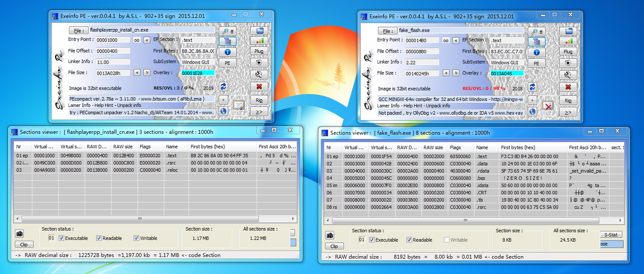
Task: Select .reloc row in flashplayerpp Sections viewer
Action: (155, 170)
